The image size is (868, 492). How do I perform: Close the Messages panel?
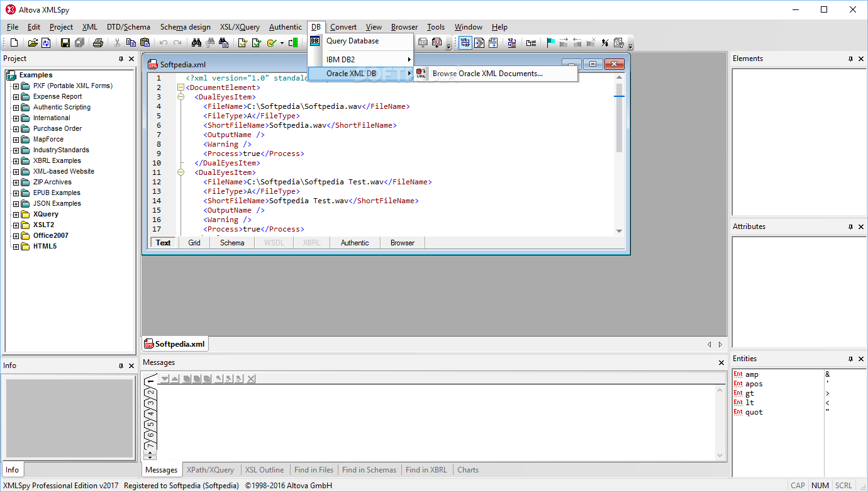721,362
